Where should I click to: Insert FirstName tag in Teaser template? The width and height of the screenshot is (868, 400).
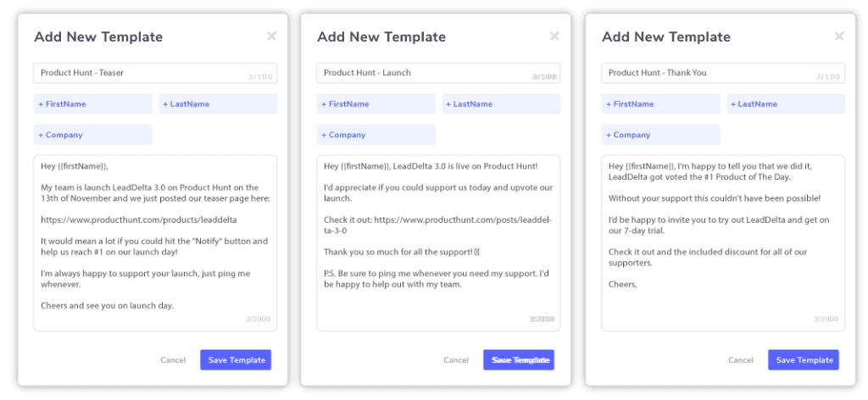pyautogui.click(x=92, y=104)
